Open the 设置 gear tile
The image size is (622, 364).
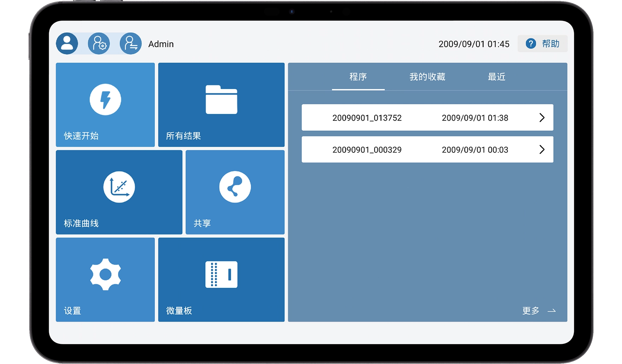(x=105, y=279)
